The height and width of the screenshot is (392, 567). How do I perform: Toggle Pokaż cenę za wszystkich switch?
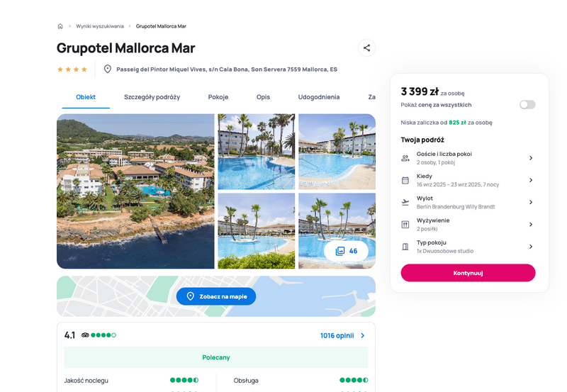527,105
